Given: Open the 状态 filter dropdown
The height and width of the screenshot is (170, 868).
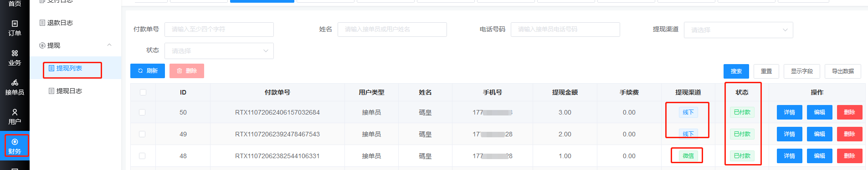Looking at the screenshot, I should pyautogui.click(x=219, y=51).
